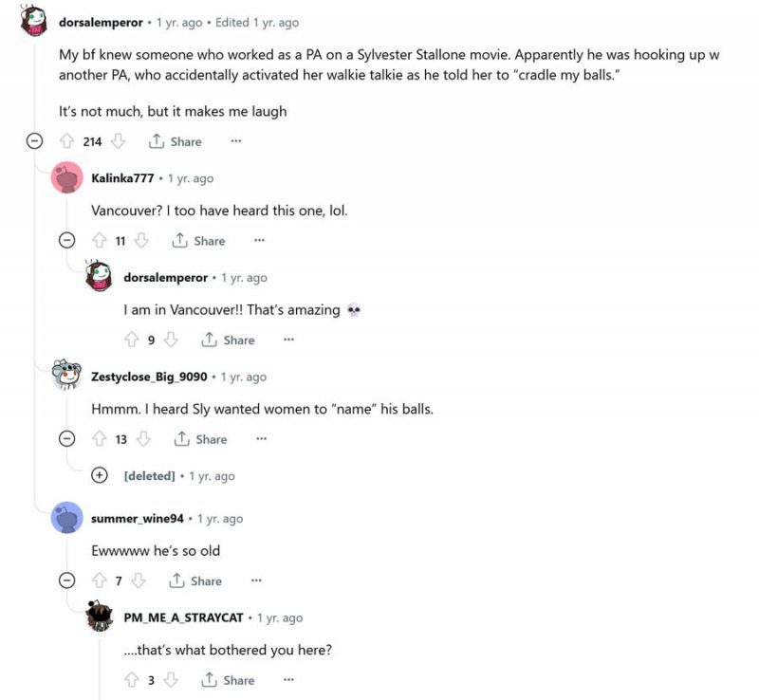Collapse summer_wine94's comment thread

click(67, 580)
